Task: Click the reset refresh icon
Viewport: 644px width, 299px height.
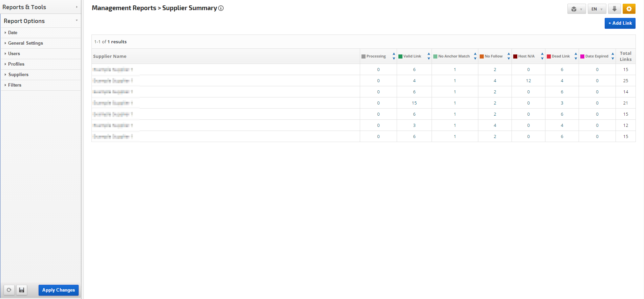Action: (x=9, y=290)
